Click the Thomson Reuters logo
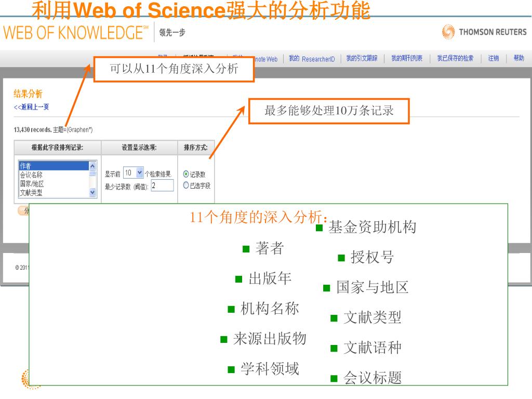Viewport: 532px width, 399px height. (x=484, y=32)
